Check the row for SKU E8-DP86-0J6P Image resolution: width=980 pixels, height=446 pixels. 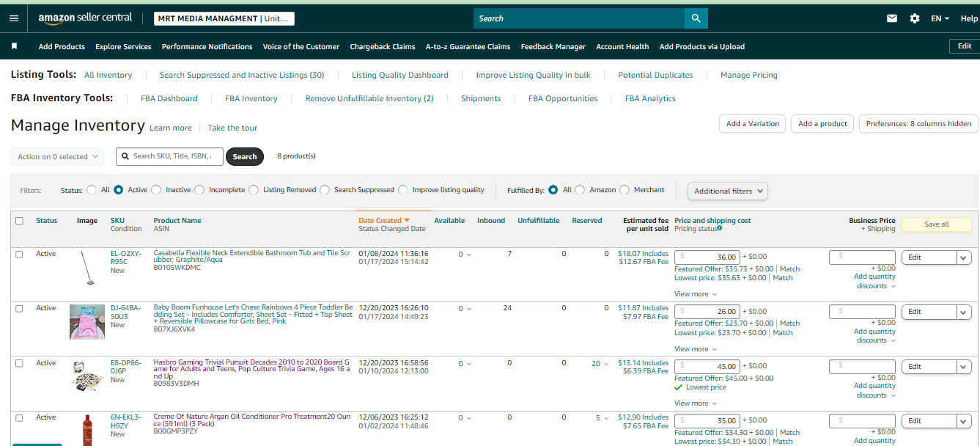coord(19,363)
